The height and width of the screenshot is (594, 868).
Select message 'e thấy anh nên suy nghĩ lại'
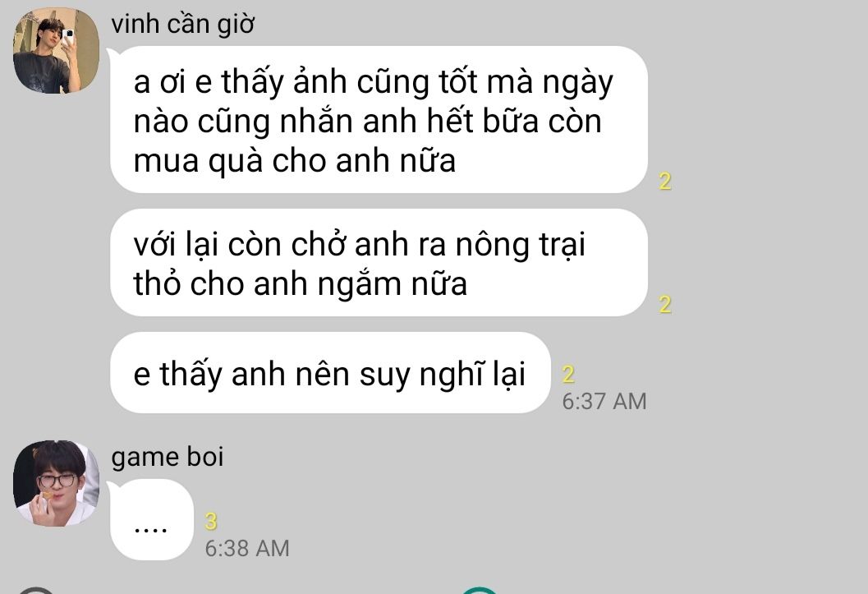pyautogui.click(x=330, y=372)
